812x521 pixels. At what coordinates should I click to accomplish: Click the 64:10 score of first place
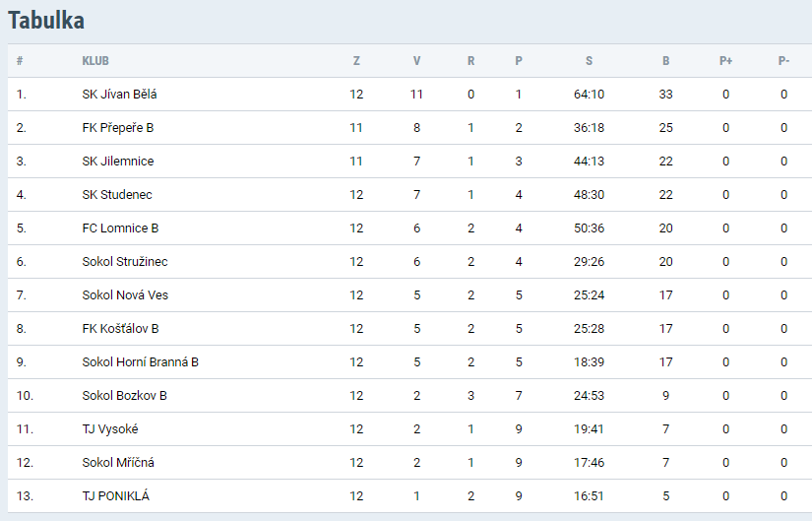point(589,95)
